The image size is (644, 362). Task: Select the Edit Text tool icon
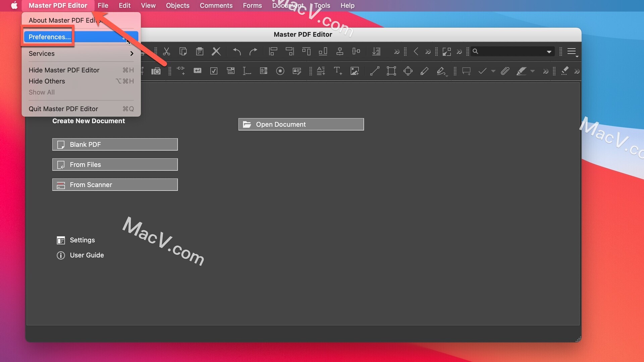321,71
